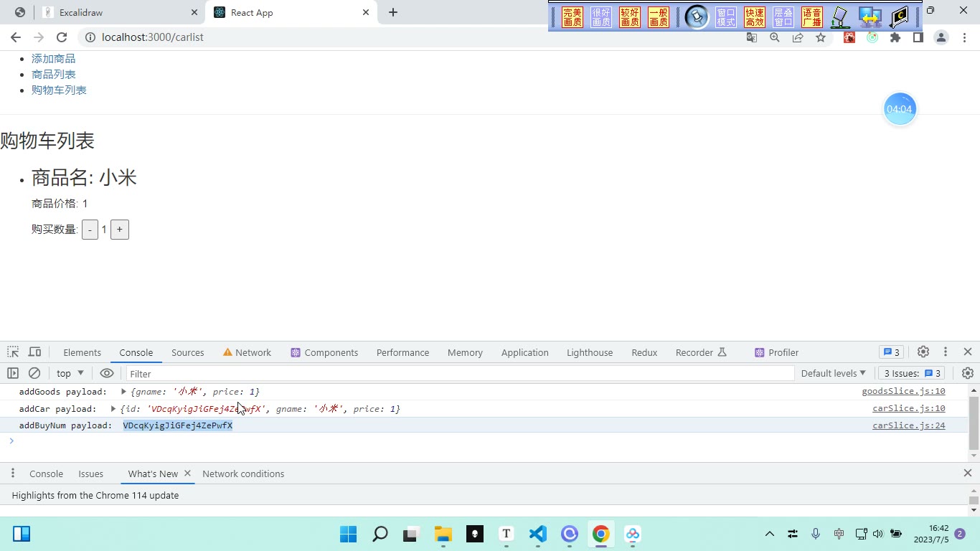
Task: Open source link carSlice.js:24
Action: coord(909,425)
